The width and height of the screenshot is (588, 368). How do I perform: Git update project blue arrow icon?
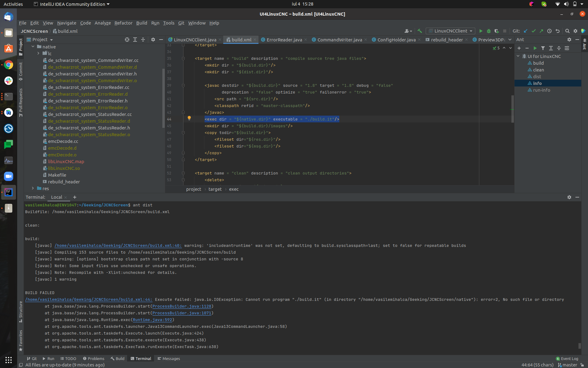(526, 31)
